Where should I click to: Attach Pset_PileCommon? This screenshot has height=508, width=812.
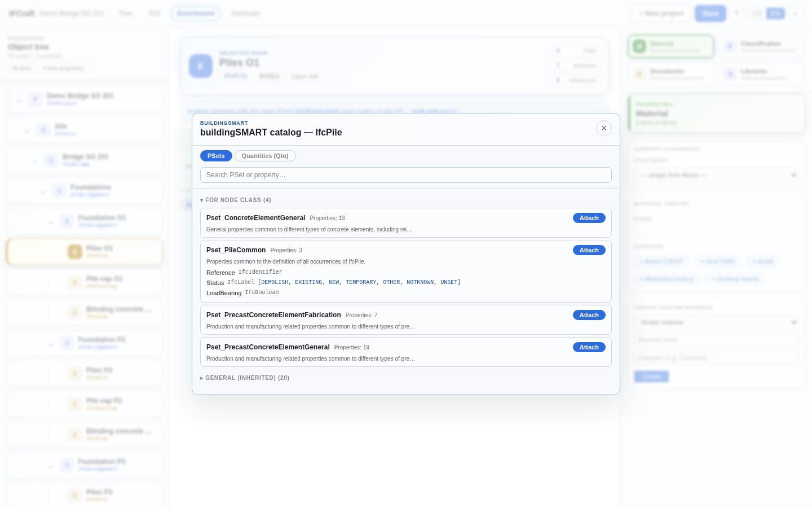pos(589,250)
